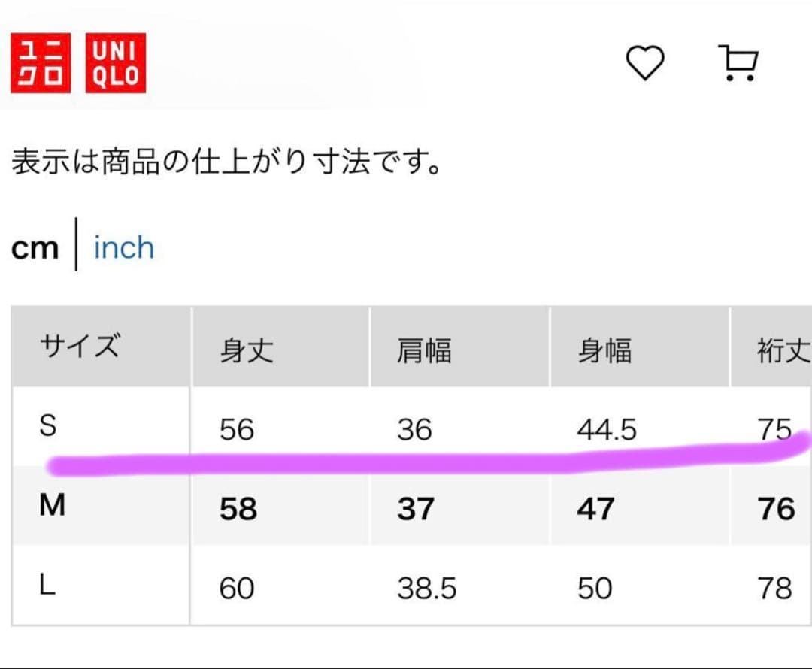Select the L size row label
Viewport: 812px width, 669px height.
47,586
